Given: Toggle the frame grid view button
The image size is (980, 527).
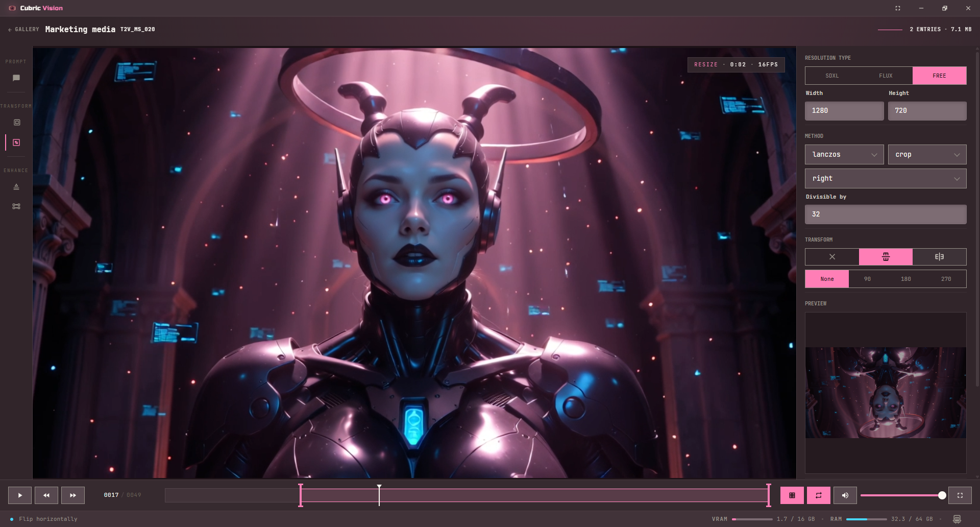Looking at the screenshot, I should click(x=792, y=495).
